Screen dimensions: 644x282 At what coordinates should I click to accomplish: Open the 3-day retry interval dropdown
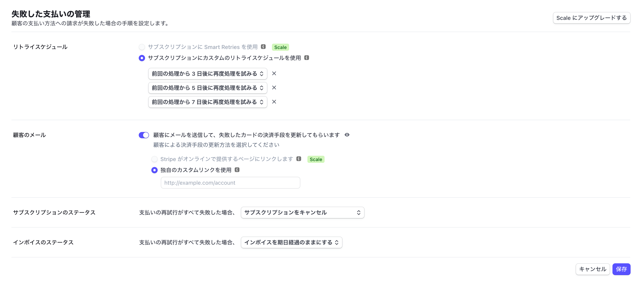(x=208, y=74)
